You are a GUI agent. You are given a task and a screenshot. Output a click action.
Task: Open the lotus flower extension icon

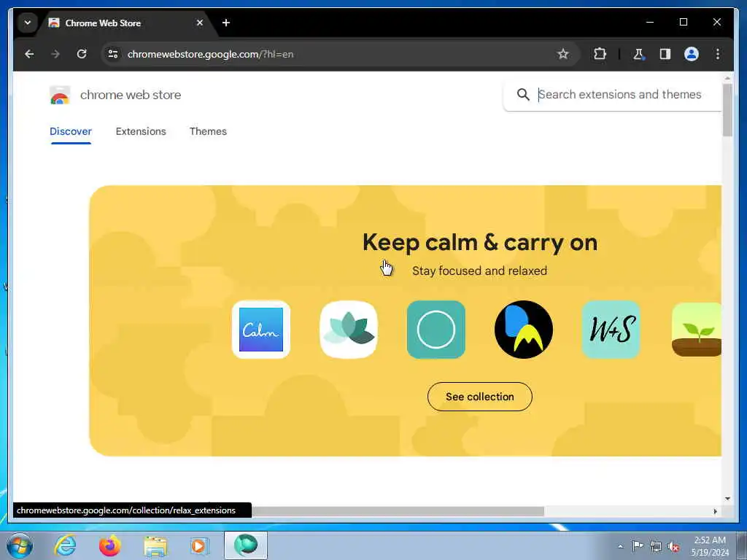click(349, 330)
